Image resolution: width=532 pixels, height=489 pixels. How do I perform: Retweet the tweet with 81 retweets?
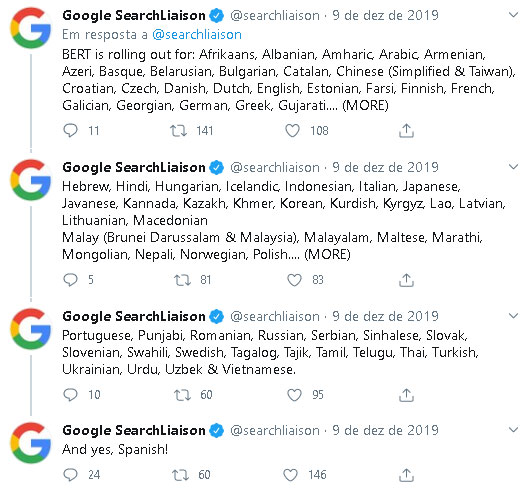182,280
